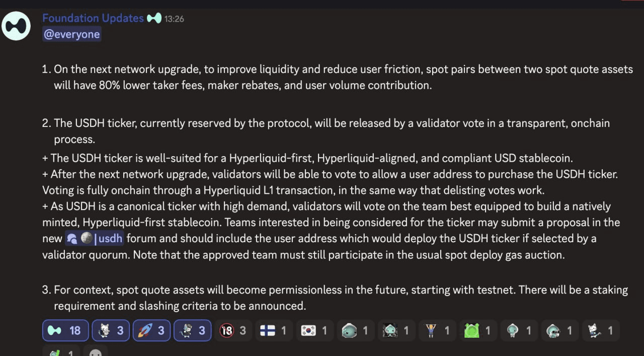Click the Hyperliquid badge next to username
The width and height of the screenshot is (644, 356).
[154, 18]
